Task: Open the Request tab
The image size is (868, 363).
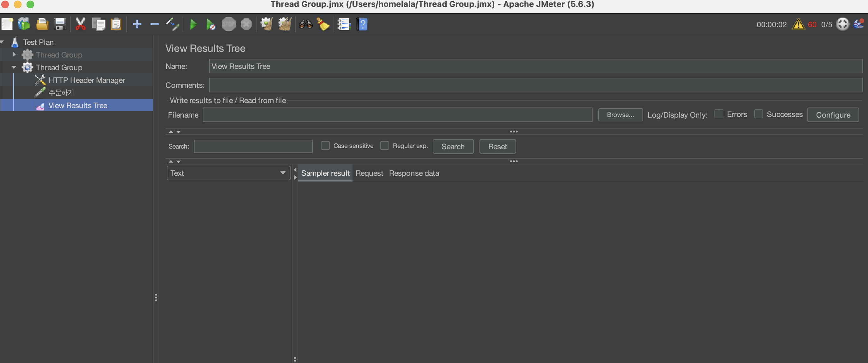Action: [x=369, y=173]
